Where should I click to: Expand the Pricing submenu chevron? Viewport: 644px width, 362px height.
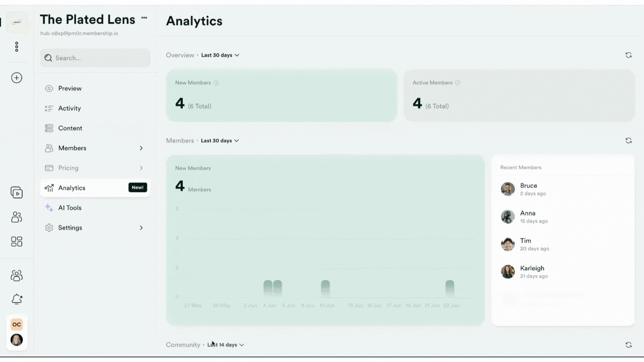point(141,168)
